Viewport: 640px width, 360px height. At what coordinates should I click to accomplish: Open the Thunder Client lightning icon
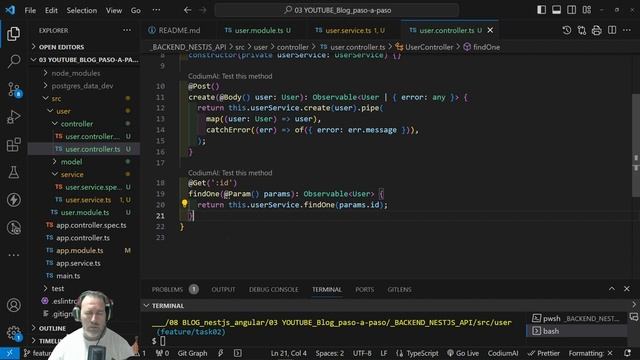[13, 200]
